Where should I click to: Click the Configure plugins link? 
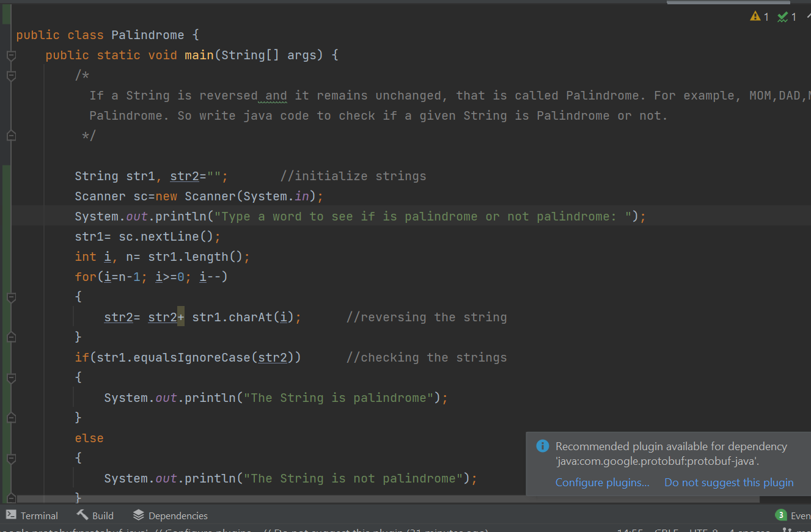(602, 482)
